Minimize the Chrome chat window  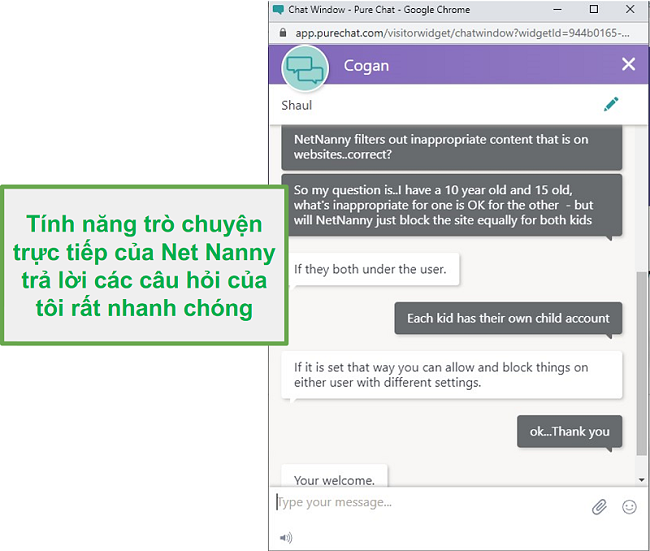[557, 9]
